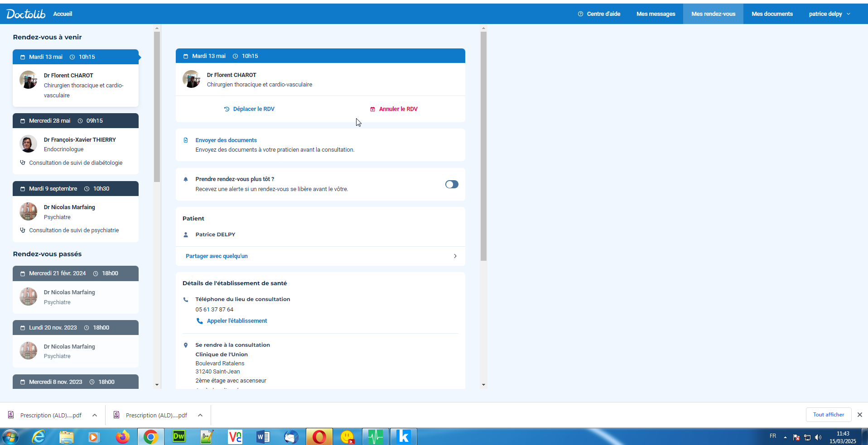Screen dimensions: 868x445
Task: Click Annuler le RDV
Action: [394, 109]
